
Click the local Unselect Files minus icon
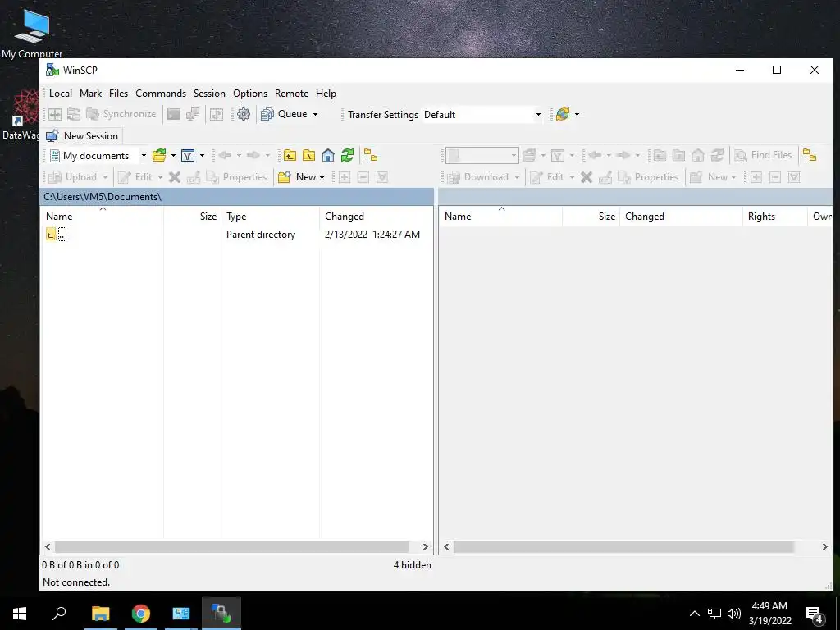click(363, 177)
